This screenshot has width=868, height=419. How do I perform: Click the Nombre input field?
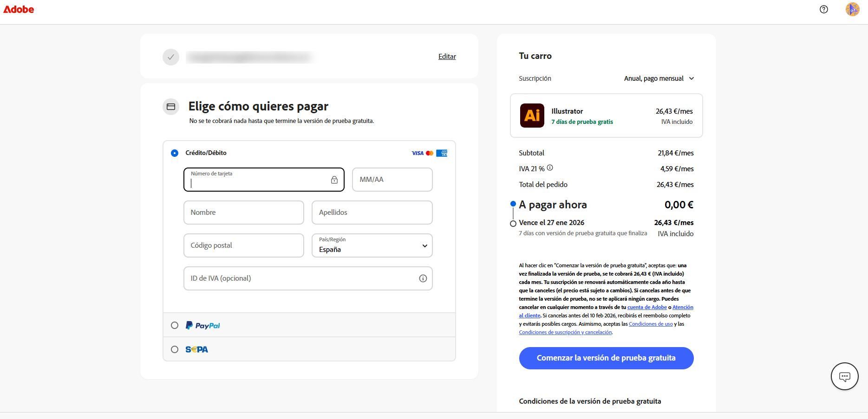(243, 213)
